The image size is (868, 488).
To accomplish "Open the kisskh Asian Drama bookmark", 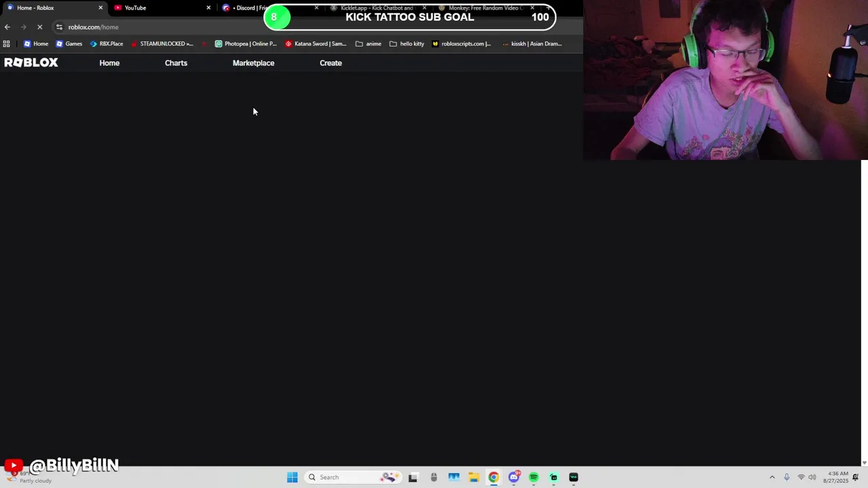I will pos(532,43).
